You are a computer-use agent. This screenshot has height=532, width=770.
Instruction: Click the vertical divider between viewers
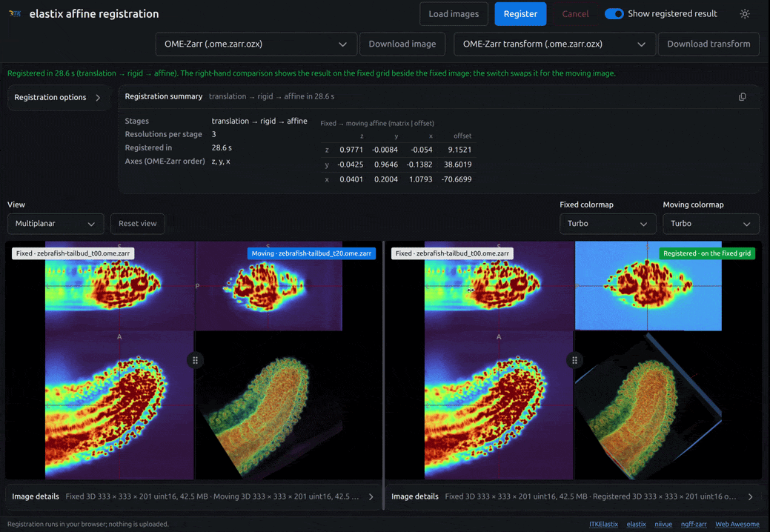pos(383,376)
